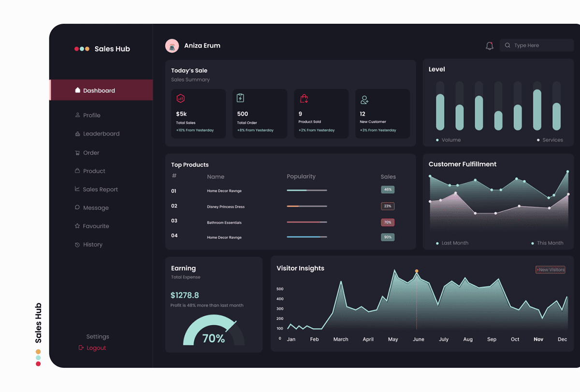Select Dashboard in the sidebar
Viewport: 580px width, 392px height.
(101, 90)
